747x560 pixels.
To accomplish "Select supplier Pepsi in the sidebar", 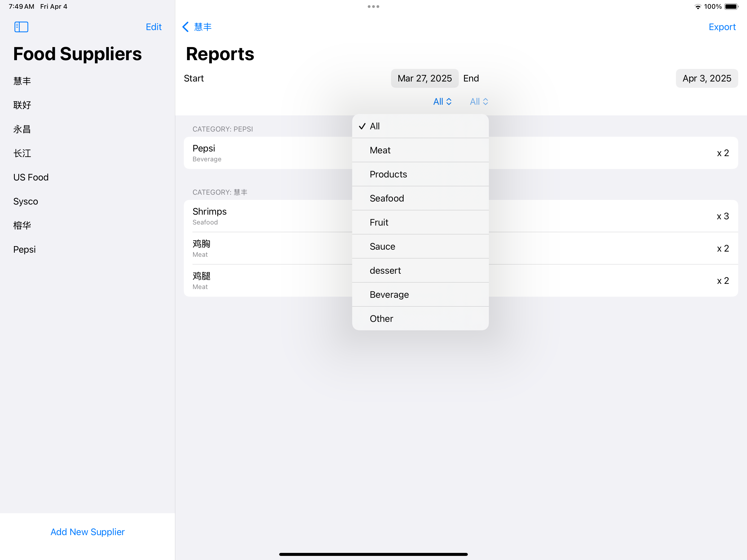I will click(x=87, y=250).
